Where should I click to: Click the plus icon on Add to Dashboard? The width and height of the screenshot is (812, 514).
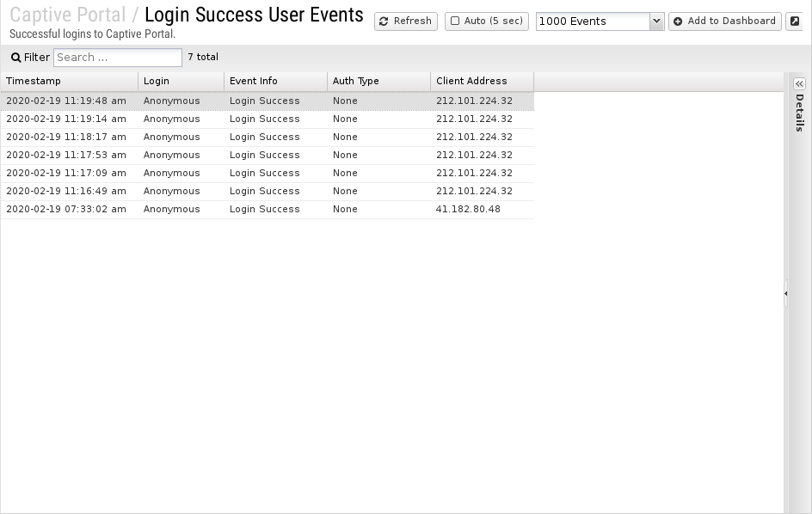[679, 21]
